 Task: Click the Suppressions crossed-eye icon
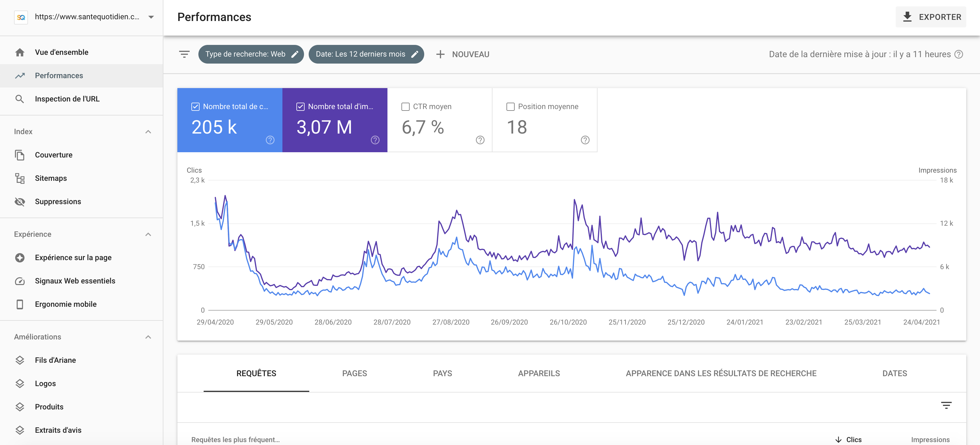pos(20,202)
